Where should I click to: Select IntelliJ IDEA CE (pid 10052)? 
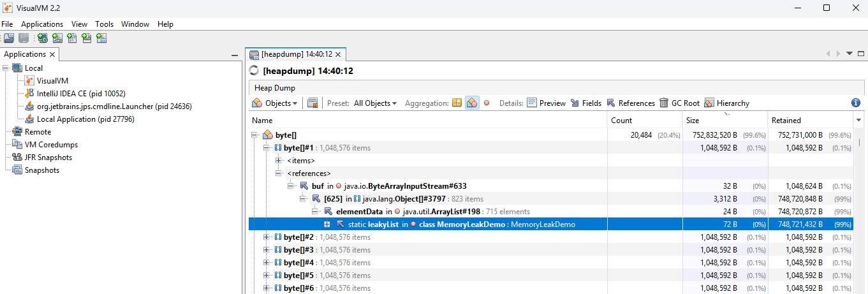point(80,94)
